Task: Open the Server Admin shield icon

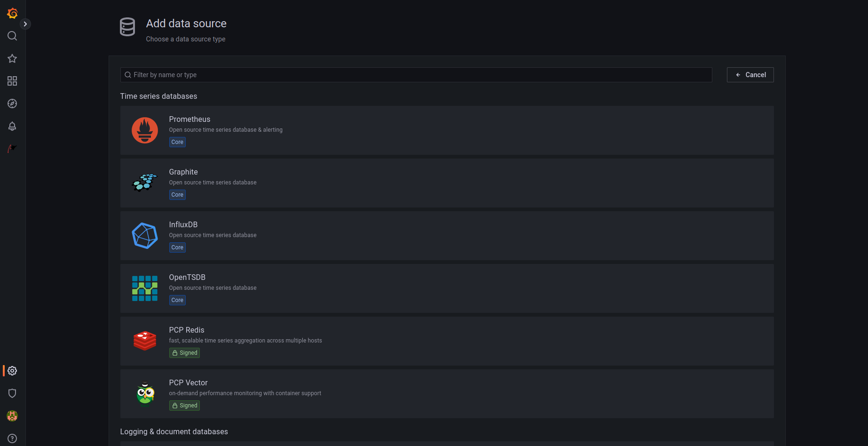Action: [x=12, y=393]
